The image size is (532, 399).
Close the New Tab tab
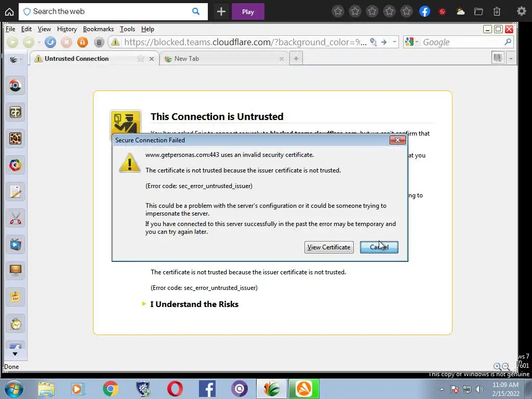[281, 59]
